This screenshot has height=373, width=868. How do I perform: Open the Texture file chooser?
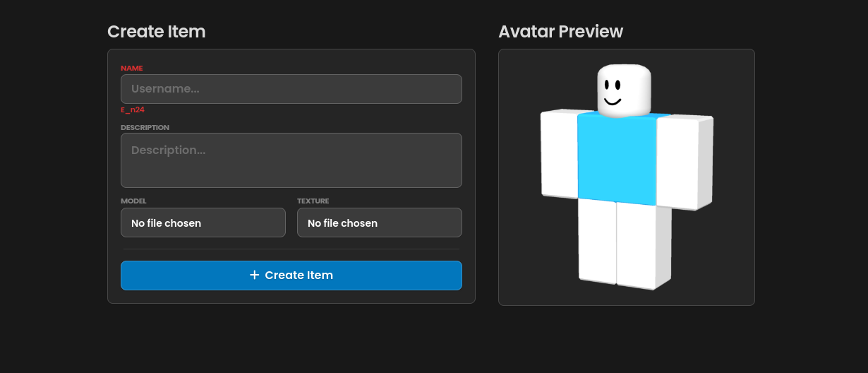[x=379, y=223]
